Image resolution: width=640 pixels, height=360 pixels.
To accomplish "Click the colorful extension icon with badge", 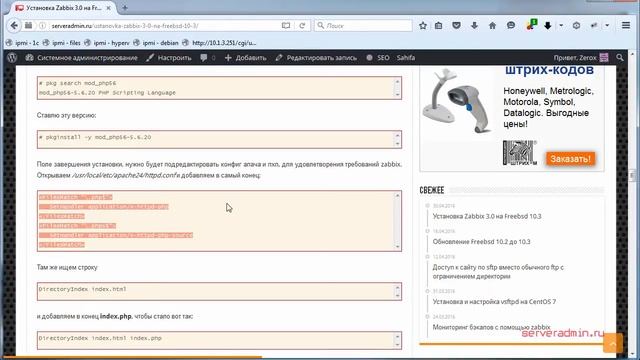I will (531, 25).
